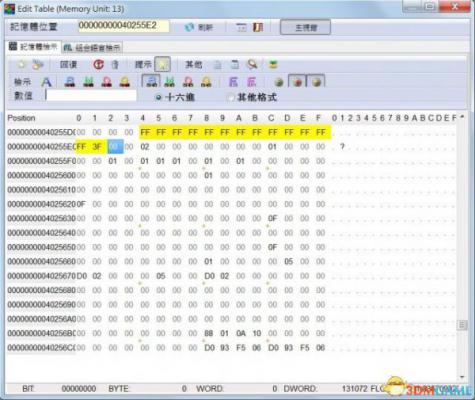Click the refresh (刷新) button
The width and height of the screenshot is (475, 400).
tap(199, 27)
